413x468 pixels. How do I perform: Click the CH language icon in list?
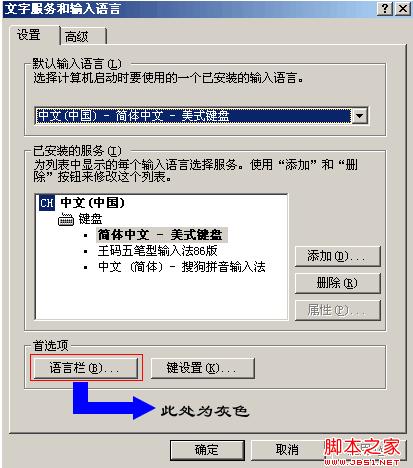[47, 203]
